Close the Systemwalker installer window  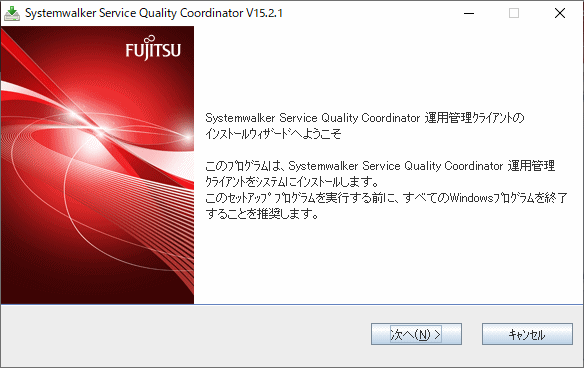560,13
